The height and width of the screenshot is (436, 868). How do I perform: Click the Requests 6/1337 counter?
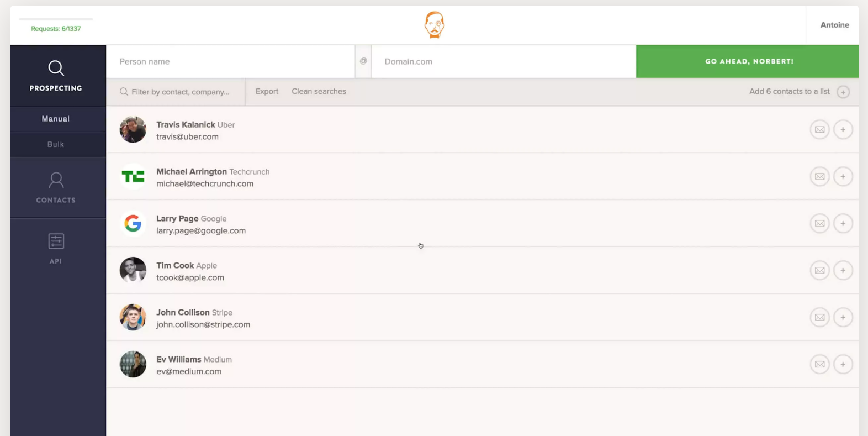(x=56, y=29)
